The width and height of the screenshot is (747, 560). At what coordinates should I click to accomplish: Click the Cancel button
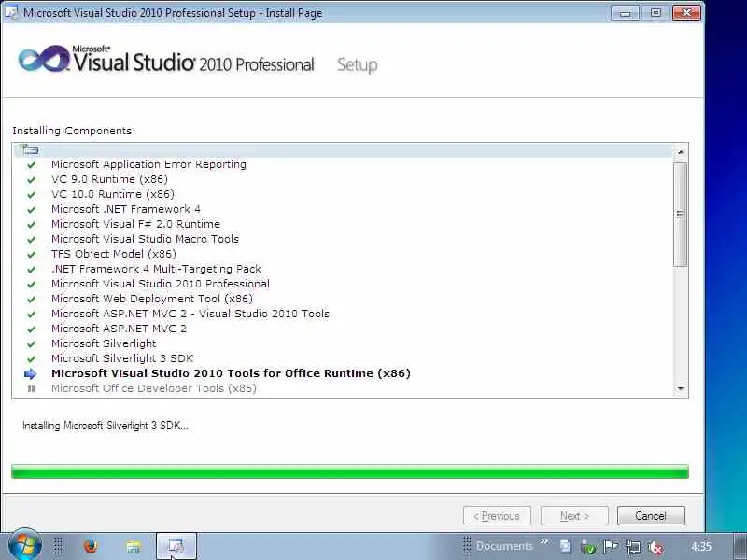(651, 516)
